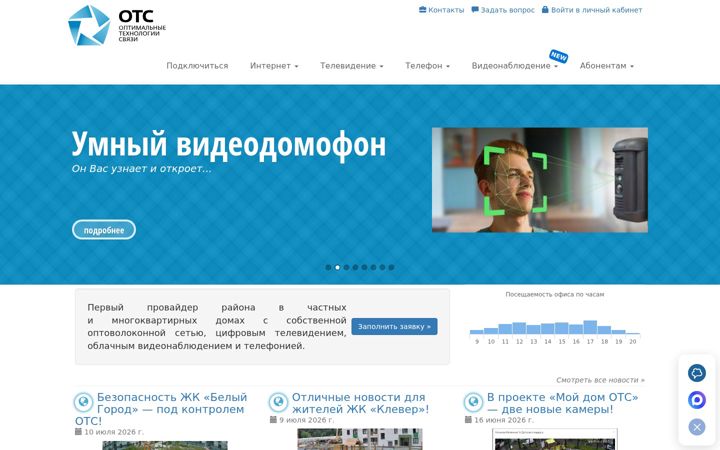
Task: Click the NEW badge above Видеонаблюдение
Action: click(559, 56)
